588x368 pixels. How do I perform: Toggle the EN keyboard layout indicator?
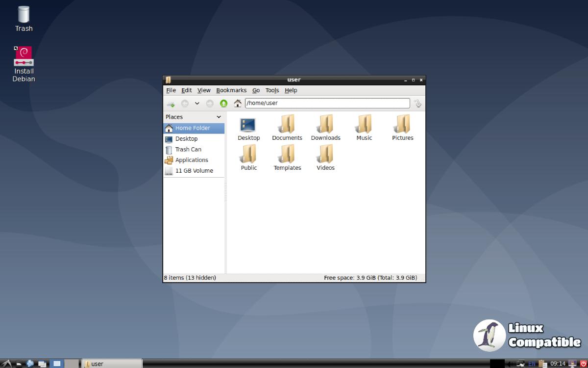(x=532, y=364)
